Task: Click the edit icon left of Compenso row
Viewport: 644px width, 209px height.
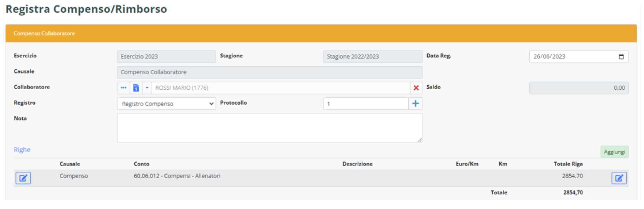Action: (x=23, y=178)
